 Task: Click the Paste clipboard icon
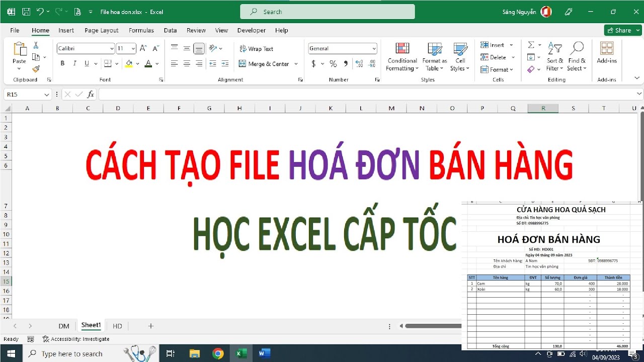19,49
